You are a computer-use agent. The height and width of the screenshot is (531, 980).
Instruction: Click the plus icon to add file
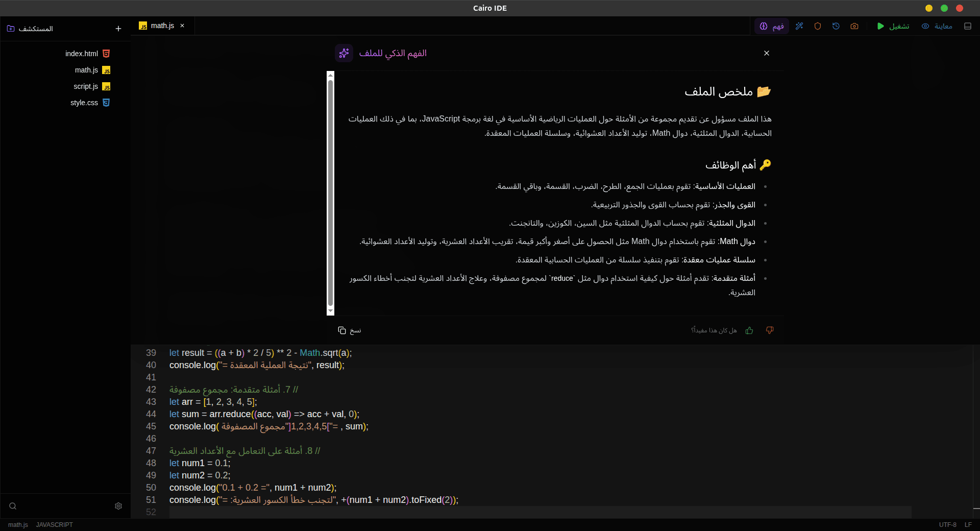tap(118, 29)
